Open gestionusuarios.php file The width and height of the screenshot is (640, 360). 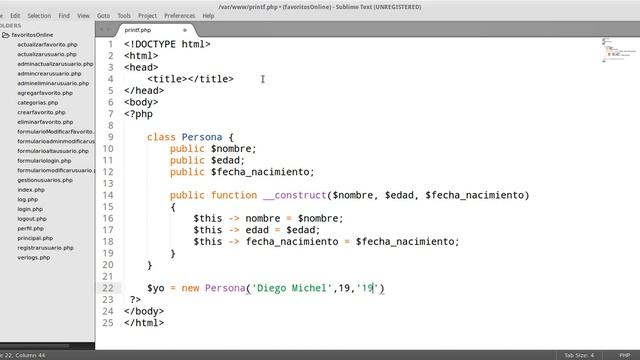(x=45, y=180)
